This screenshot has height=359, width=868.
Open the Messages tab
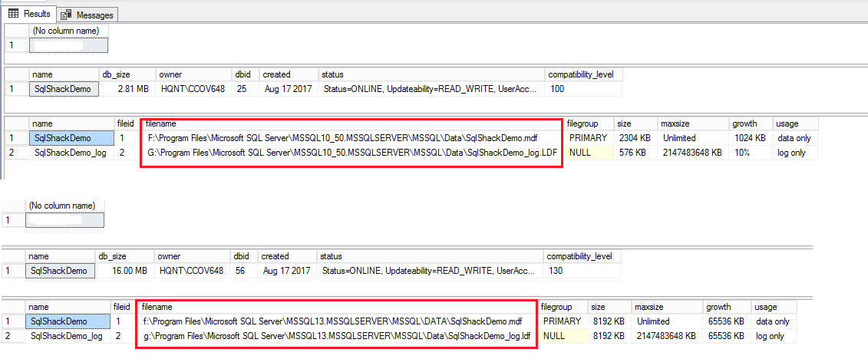pyautogui.click(x=87, y=15)
